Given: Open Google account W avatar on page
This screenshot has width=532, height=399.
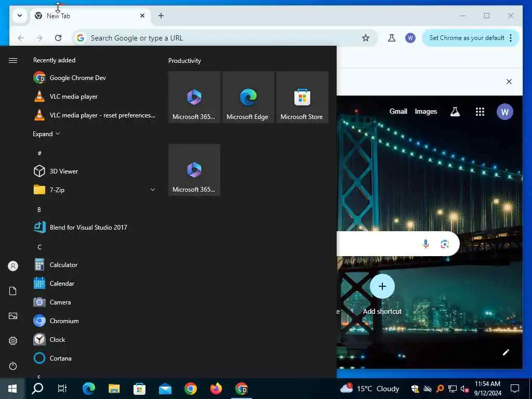Looking at the screenshot, I should (x=505, y=112).
